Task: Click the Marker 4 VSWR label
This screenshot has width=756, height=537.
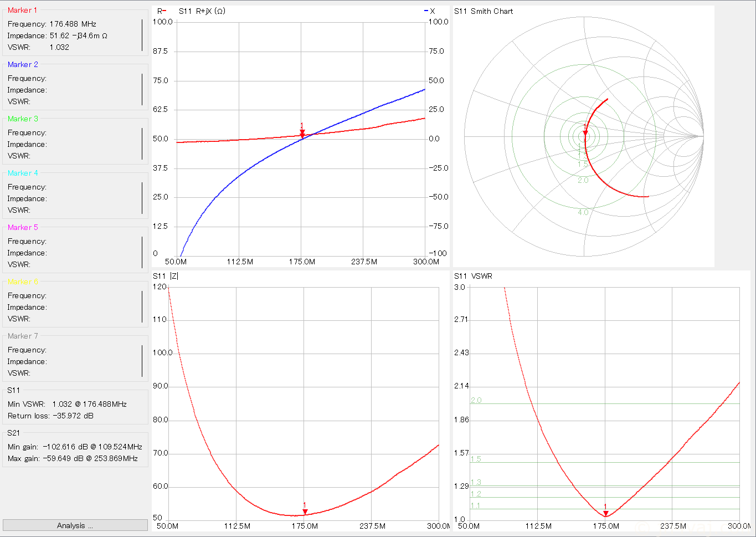Action: [x=19, y=210]
